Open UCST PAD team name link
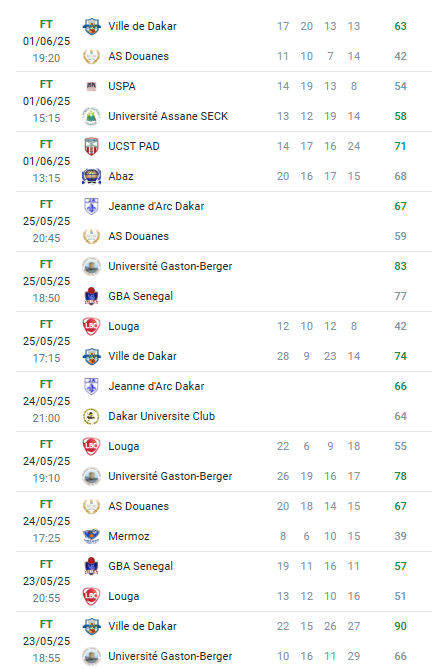This screenshot has height=669, width=432. (134, 146)
